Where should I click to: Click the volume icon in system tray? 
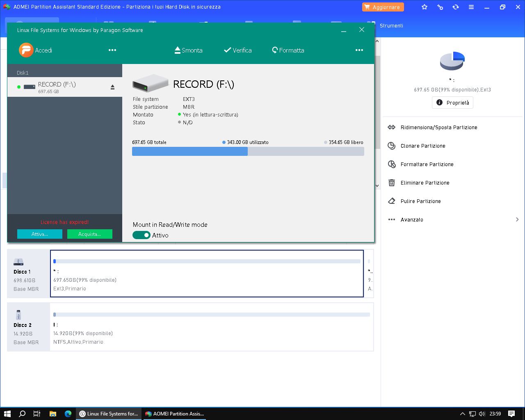coord(482,414)
